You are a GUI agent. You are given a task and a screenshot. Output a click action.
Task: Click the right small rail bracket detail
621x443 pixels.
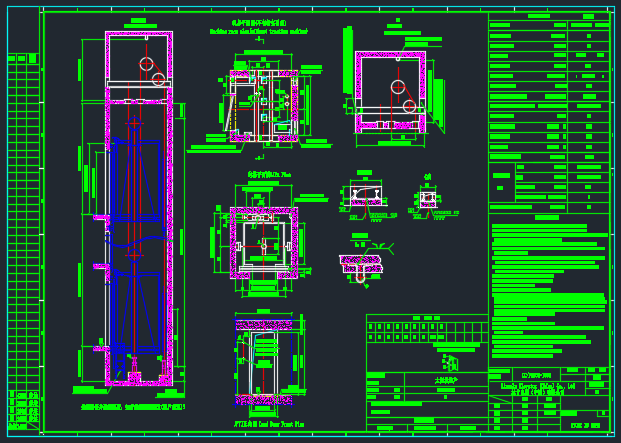click(x=428, y=198)
